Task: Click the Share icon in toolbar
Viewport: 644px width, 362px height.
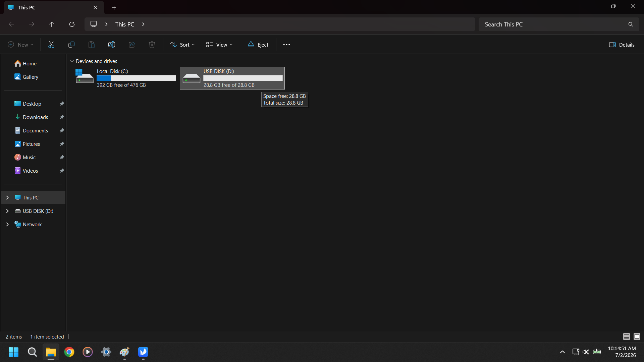Action: click(132, 45)
